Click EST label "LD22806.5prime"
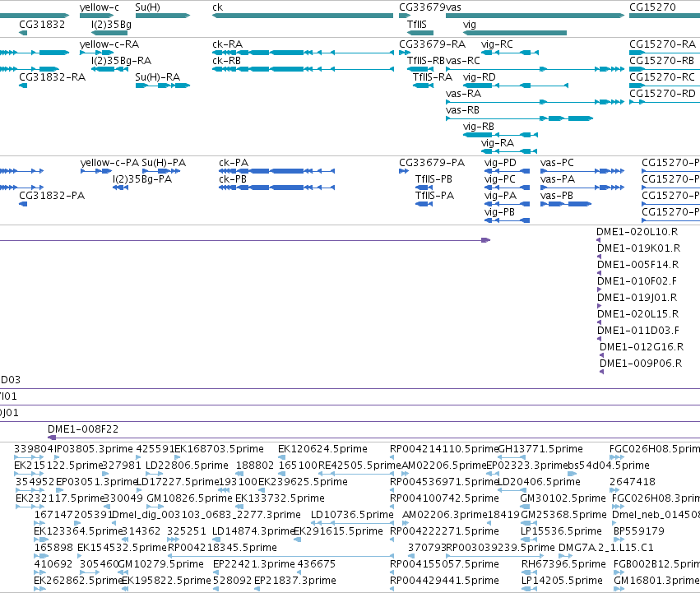This screenshot has width=700, height=593. click(x=187, y=466)
